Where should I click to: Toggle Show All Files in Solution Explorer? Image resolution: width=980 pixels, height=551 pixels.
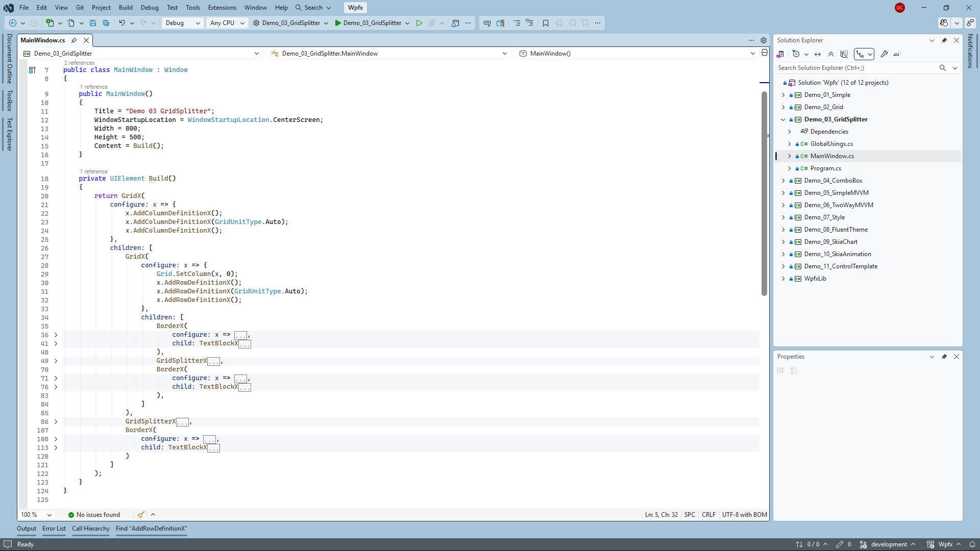[844, 54]
